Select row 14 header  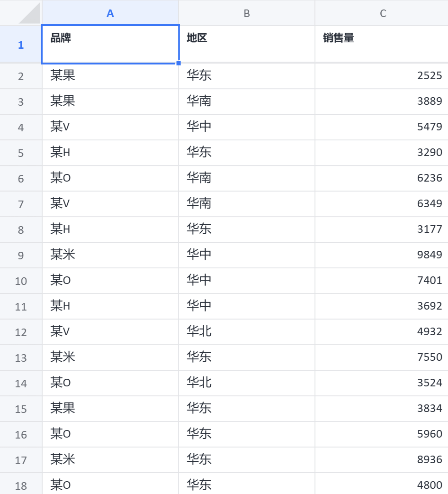pos(21,383)
